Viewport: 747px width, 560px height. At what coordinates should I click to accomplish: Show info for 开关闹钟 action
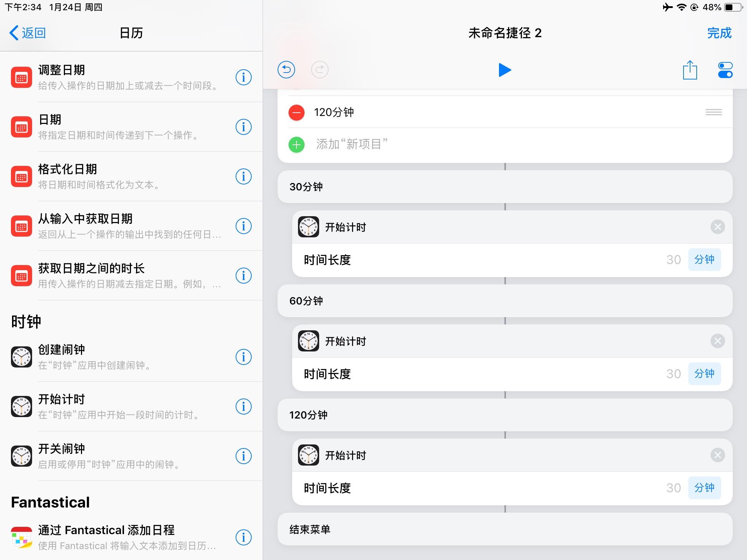point(243,456)
